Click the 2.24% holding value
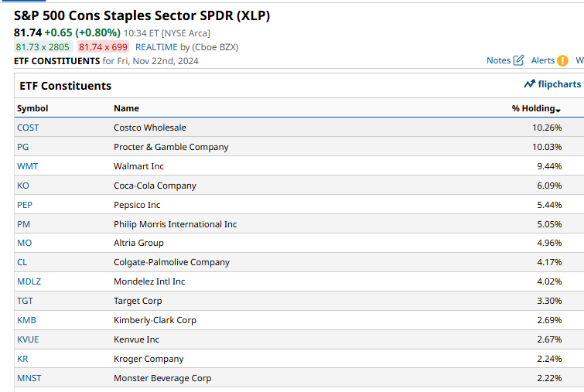 [549, 360]
